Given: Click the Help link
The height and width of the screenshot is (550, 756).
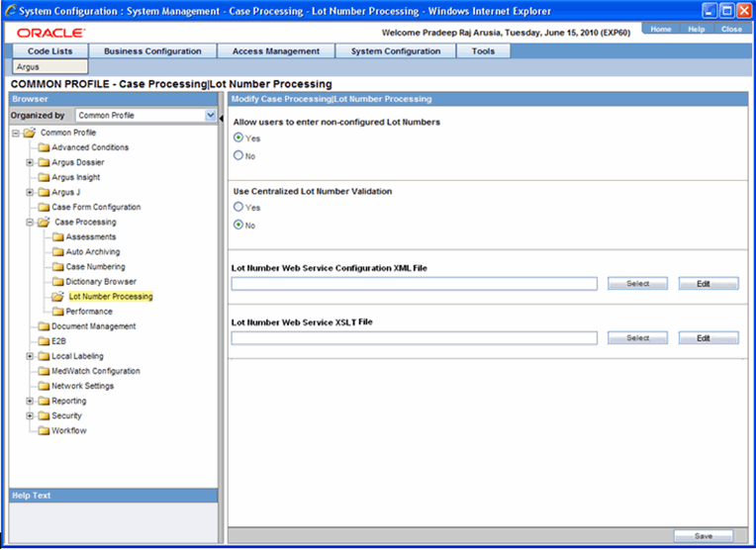Looking at the screenshot, I should pyautogui.click(x=697, y=29).
